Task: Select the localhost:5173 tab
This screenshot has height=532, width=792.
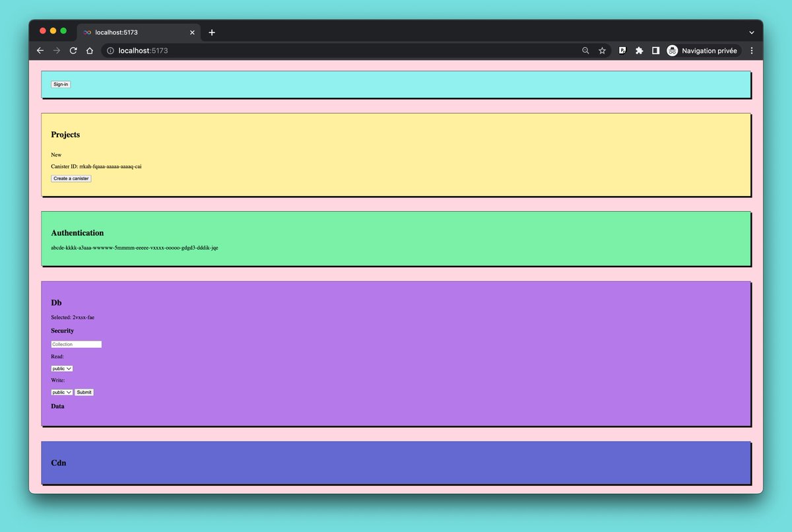Action: (139, 32)
